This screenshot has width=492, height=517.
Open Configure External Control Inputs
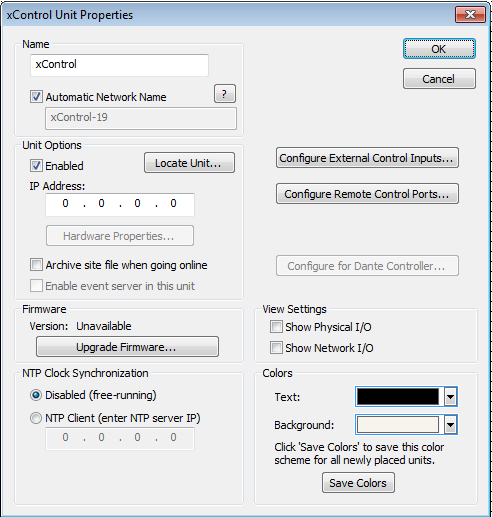367,158
